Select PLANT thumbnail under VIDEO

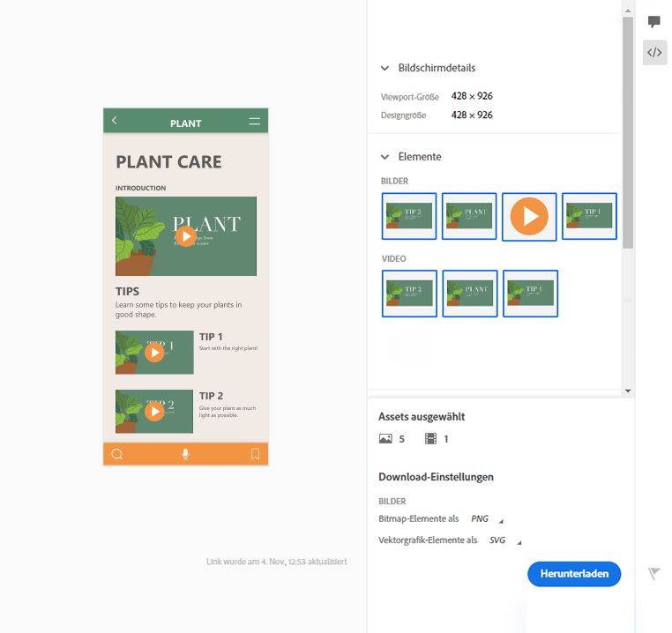click(470, 294)
